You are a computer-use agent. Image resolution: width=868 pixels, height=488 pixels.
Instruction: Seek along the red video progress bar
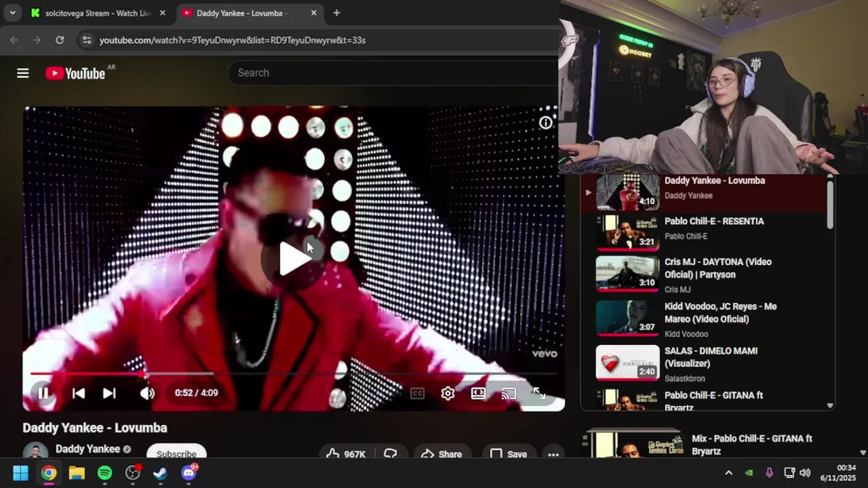[293, 373]
